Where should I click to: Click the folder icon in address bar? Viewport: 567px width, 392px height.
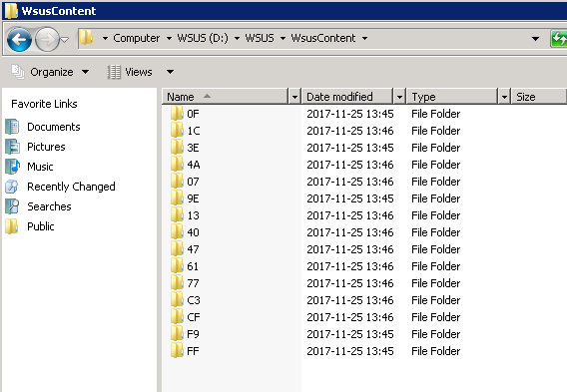point(87,38)
